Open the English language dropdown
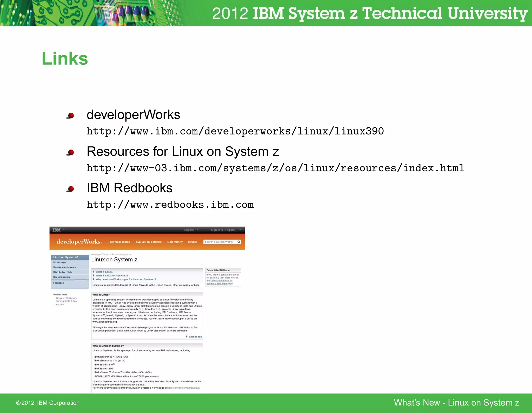Image resolution: width=532 pixels, height=413 pixels. click(191, 230)
